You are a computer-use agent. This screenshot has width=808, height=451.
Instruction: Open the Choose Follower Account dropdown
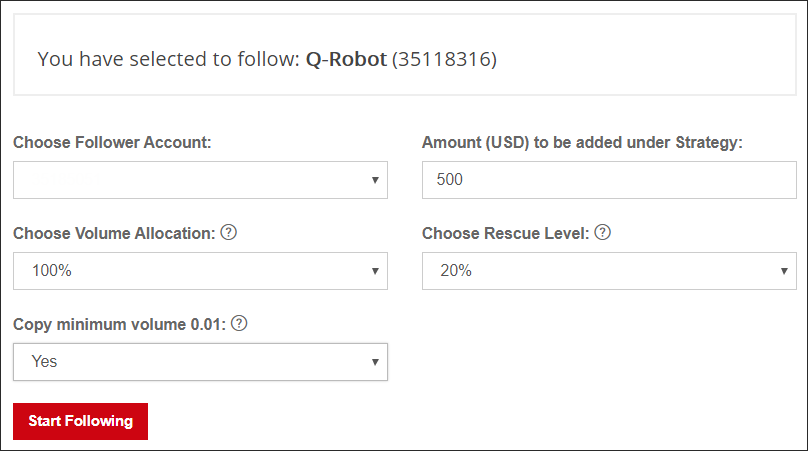tap(200, 180)
